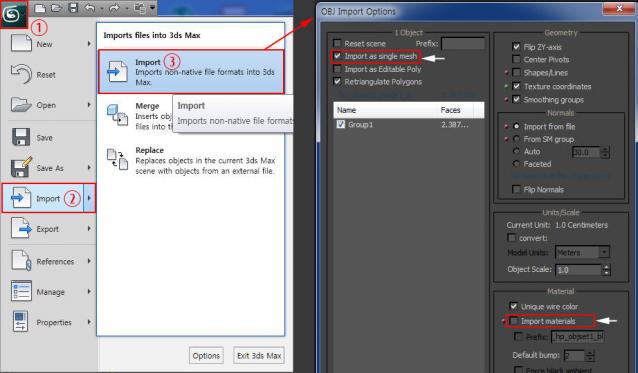
Task: Toggle the Group1 row checkbox
Action: coord(341,124)
